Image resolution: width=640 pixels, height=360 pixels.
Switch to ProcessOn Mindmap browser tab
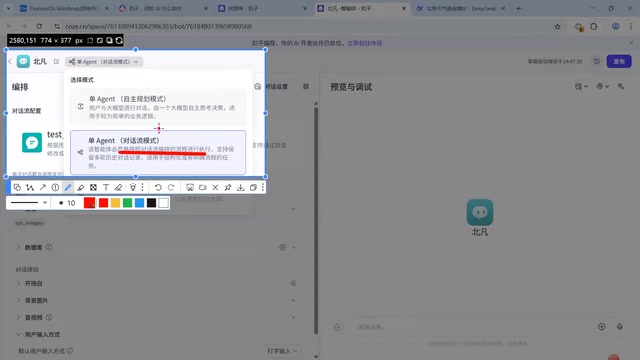(x=64, y=8)
